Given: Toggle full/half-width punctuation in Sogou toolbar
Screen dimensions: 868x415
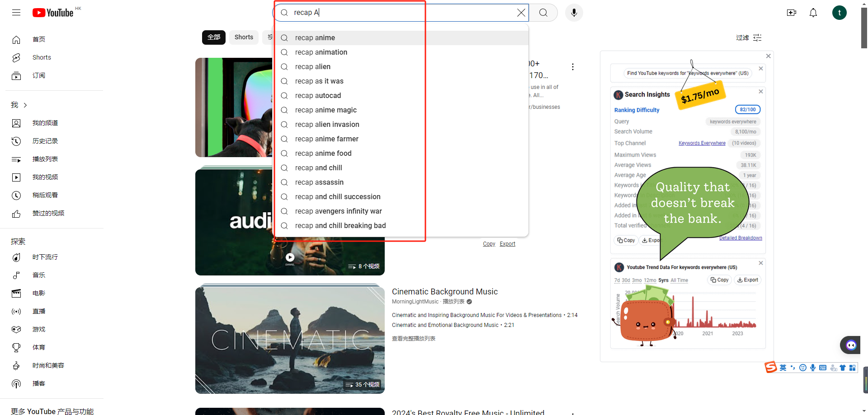Looking at the screenshot, I should click(793, 368).
